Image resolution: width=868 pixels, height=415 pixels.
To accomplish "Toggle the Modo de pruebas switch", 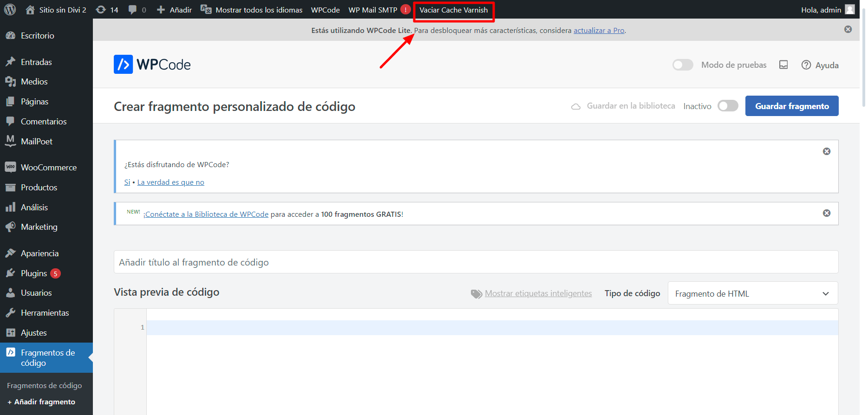I will 683,65.
